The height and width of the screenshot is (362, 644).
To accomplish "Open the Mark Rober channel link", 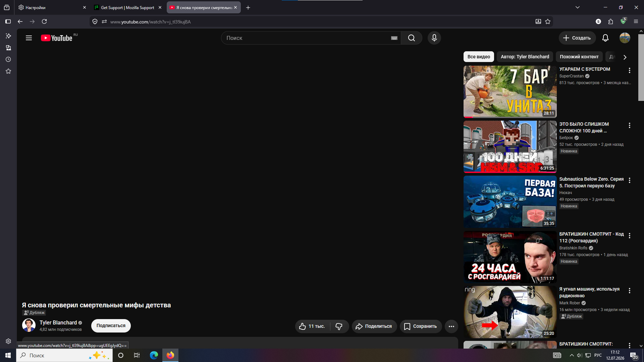I will click(x=570, y=303).
